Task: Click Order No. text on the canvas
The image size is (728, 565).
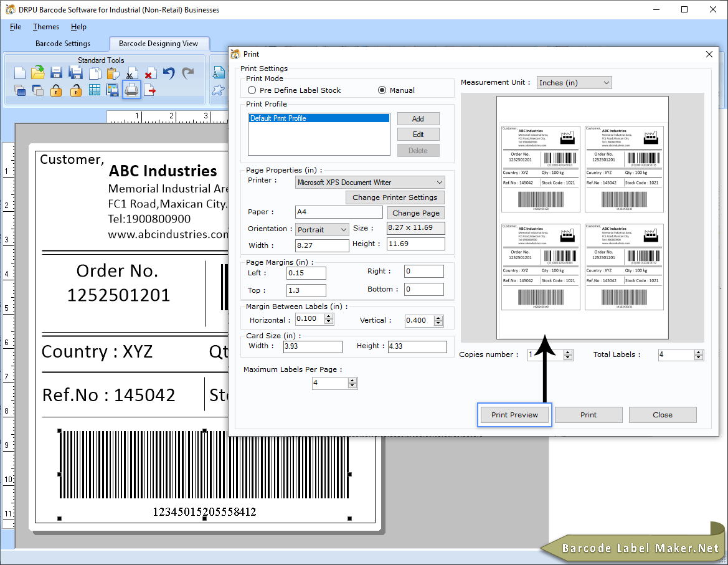Action: pyautogui.click(x=117, y=271)
